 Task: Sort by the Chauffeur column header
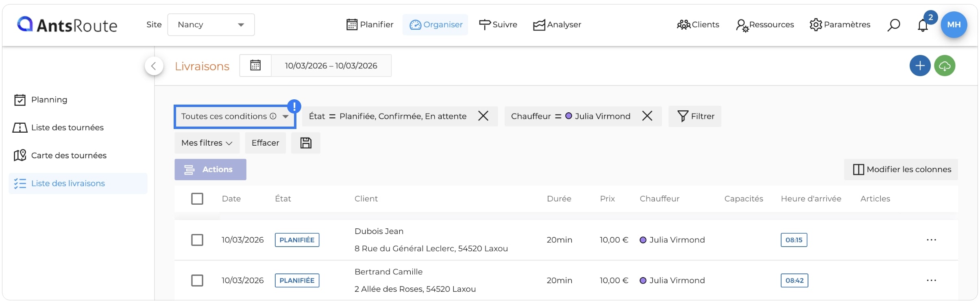click(x=660, y=199)
